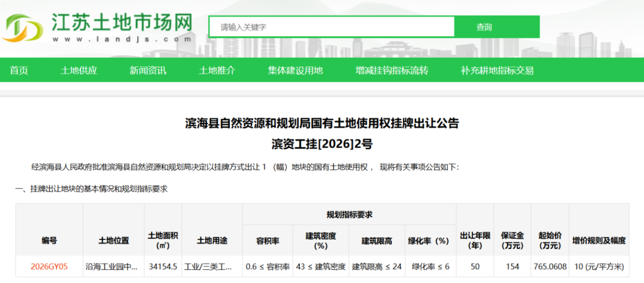The image size is (644, 283).
Task: Click the 土地面积 column header
Action: pyautogui.click(x=163, y=241)
